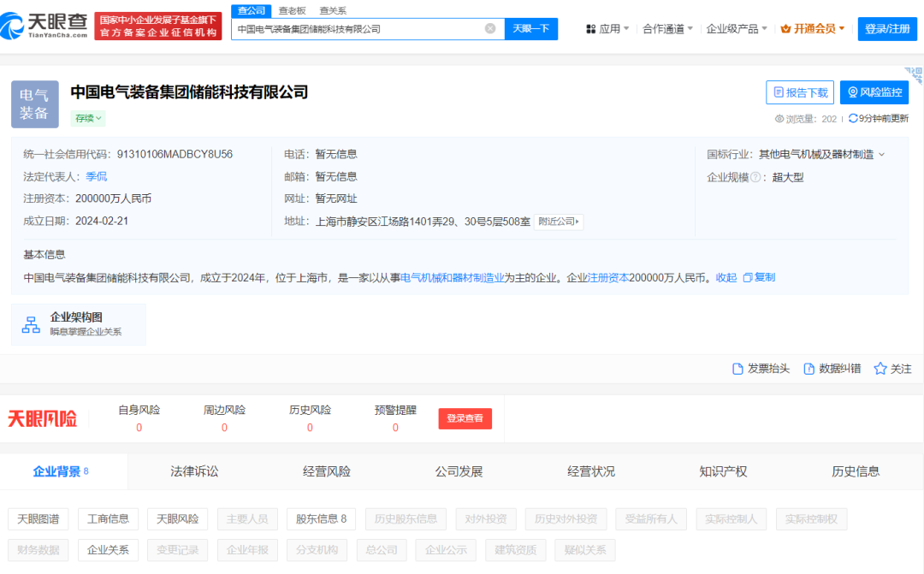Click the registered capital 200000万人民币 value
Image resolution: width=924 pixels, height=574 pixels.
tap(113, 199)
